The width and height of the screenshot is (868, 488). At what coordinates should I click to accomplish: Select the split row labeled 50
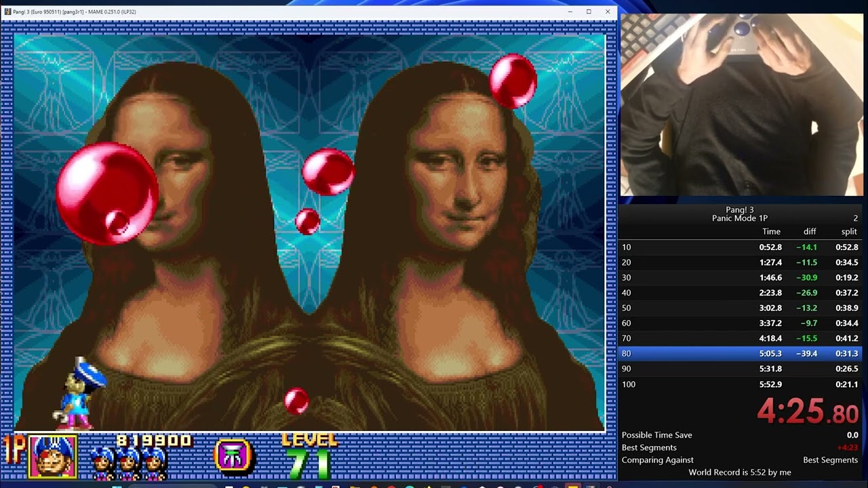pyautogui.click(x=740, y=308)
